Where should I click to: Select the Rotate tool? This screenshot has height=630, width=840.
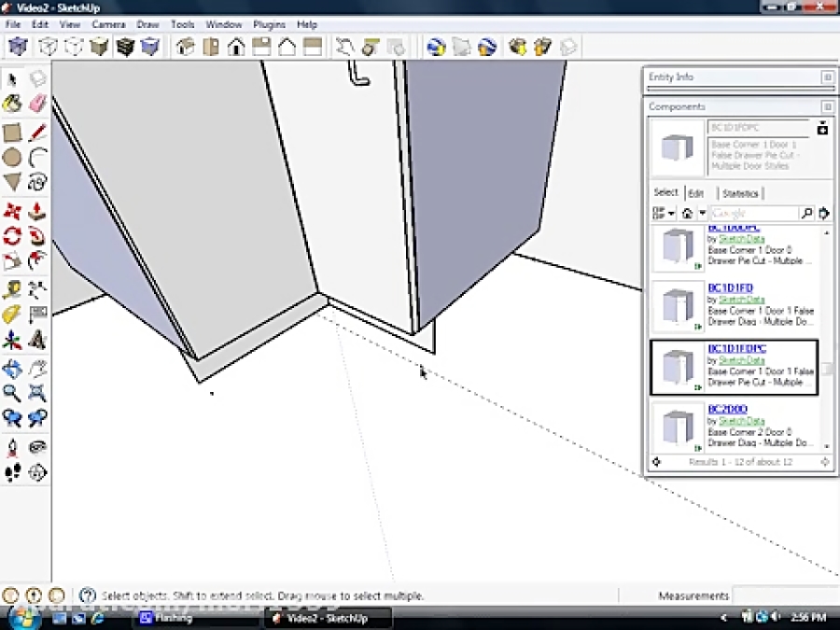[12, 236]
